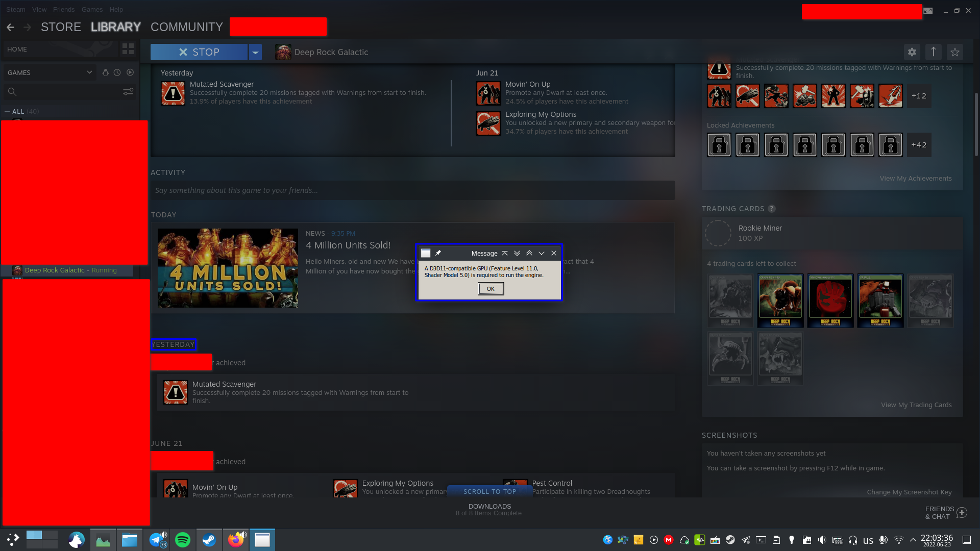The width and height of the screenshot is (980, 551).
Task: Click the up arrow icon beside the gear
Action: 934,52
